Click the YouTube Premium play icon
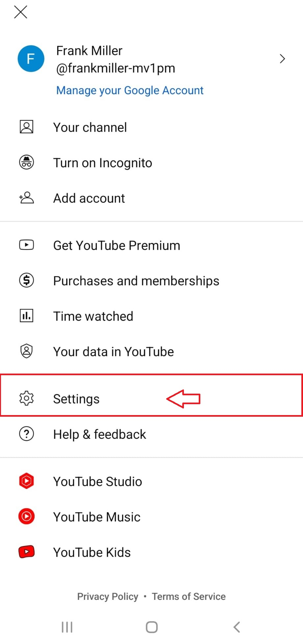 (x=27, y=245)
